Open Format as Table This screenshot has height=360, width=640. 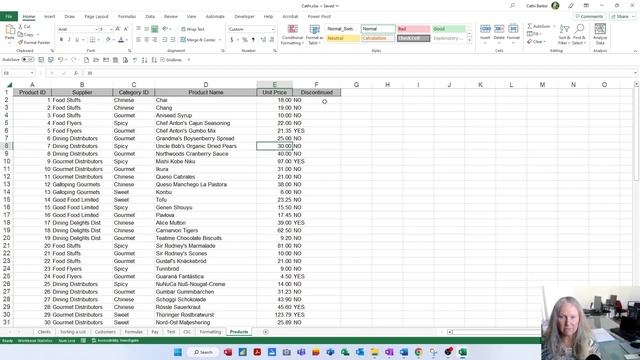[x=314, y=34]
